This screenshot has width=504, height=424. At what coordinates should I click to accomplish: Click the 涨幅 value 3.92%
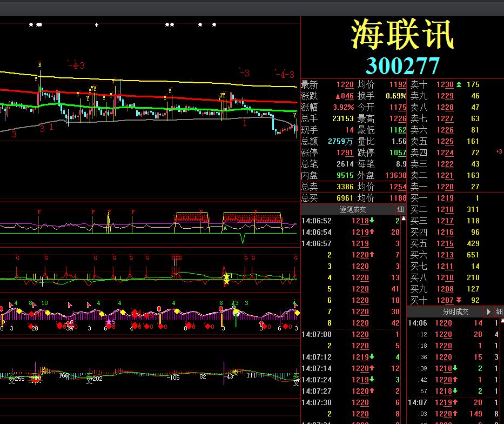coord(343,107)
